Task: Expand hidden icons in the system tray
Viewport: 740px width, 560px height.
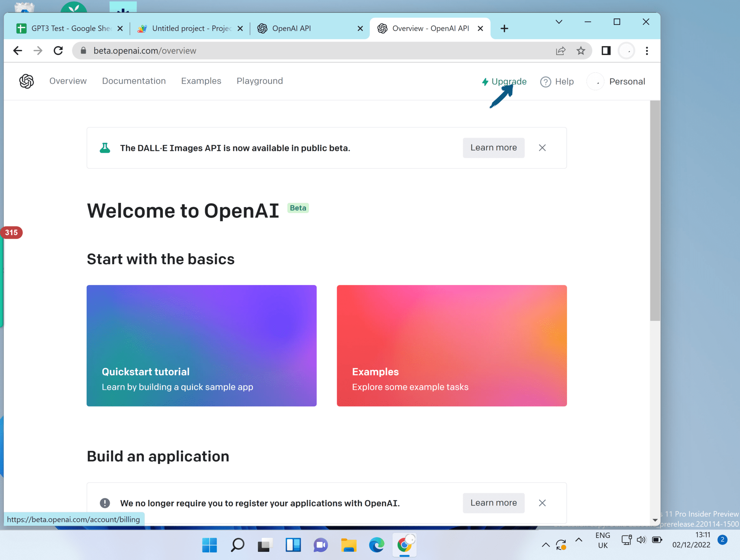Action: click(x=546, y=544)
